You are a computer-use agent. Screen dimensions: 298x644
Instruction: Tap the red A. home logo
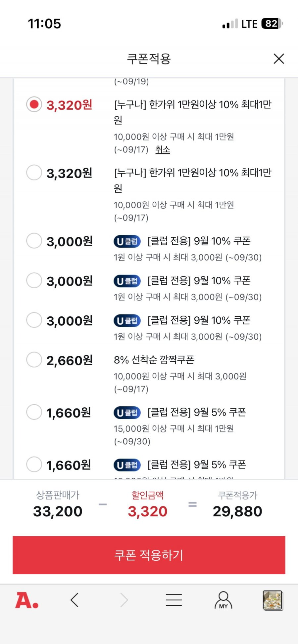[27, 600]
